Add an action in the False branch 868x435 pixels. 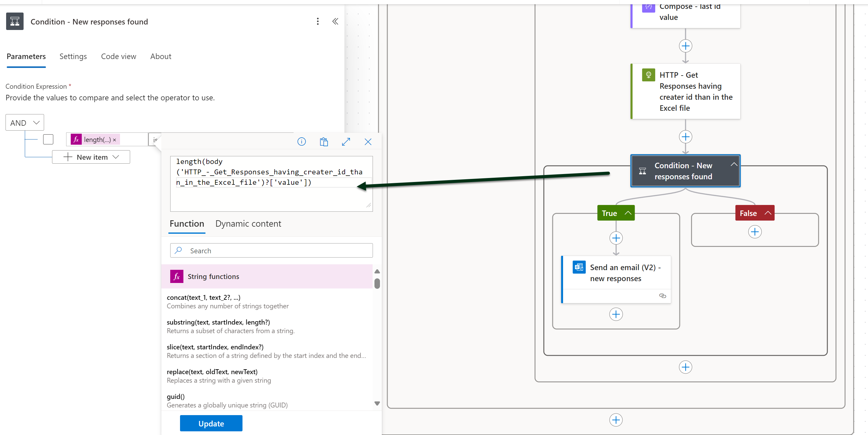pyautogui.click(x=754, y=232)
